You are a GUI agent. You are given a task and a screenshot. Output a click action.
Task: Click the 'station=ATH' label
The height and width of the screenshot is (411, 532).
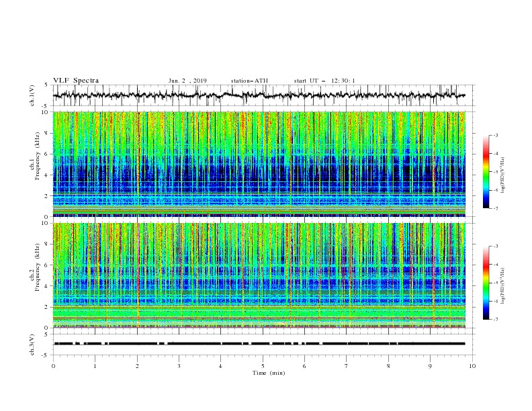[249, 81]
